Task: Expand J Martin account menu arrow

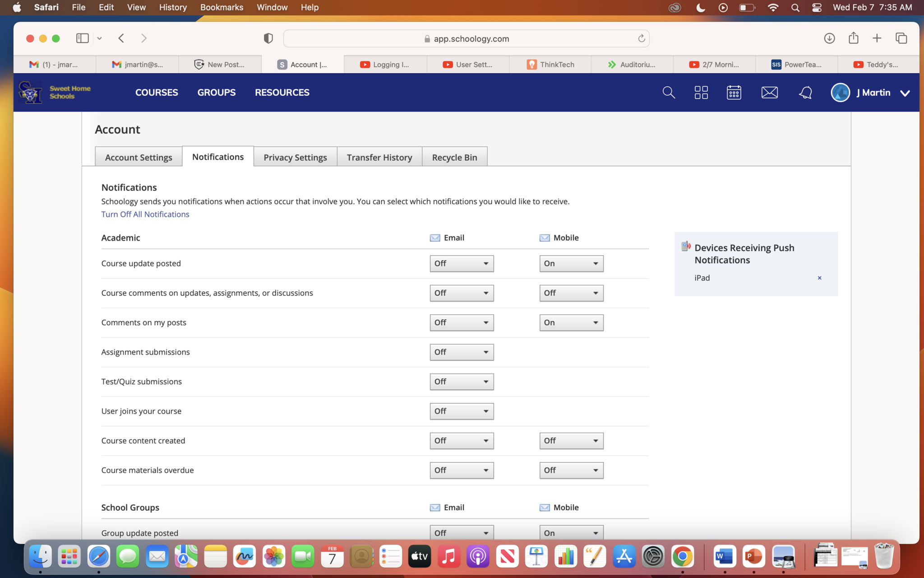Action: pos(905,93)
